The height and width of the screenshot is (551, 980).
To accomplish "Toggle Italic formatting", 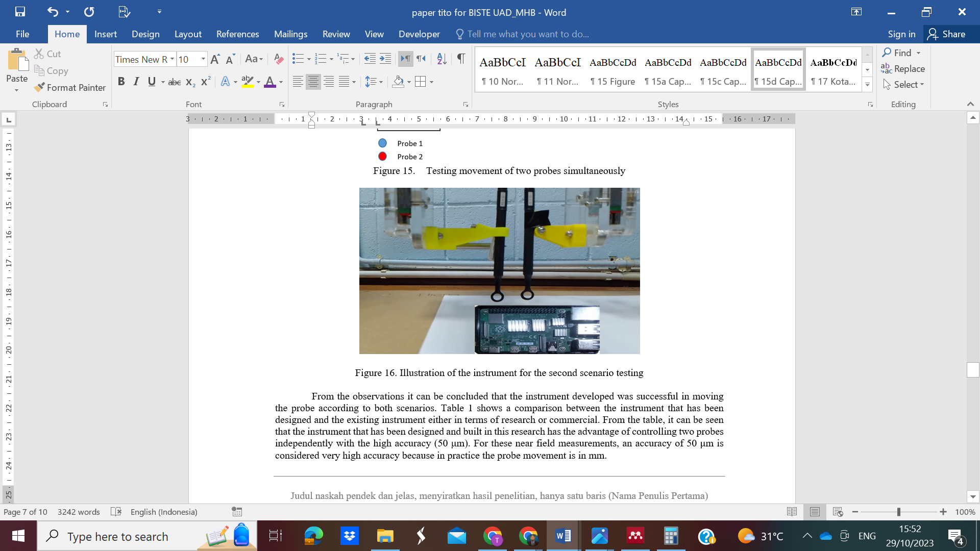I will tap(136, 82).
